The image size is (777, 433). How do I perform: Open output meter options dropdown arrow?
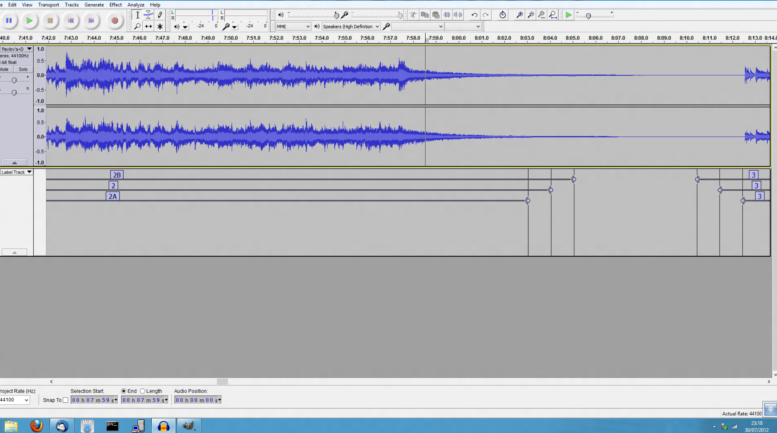pos(185,27)
